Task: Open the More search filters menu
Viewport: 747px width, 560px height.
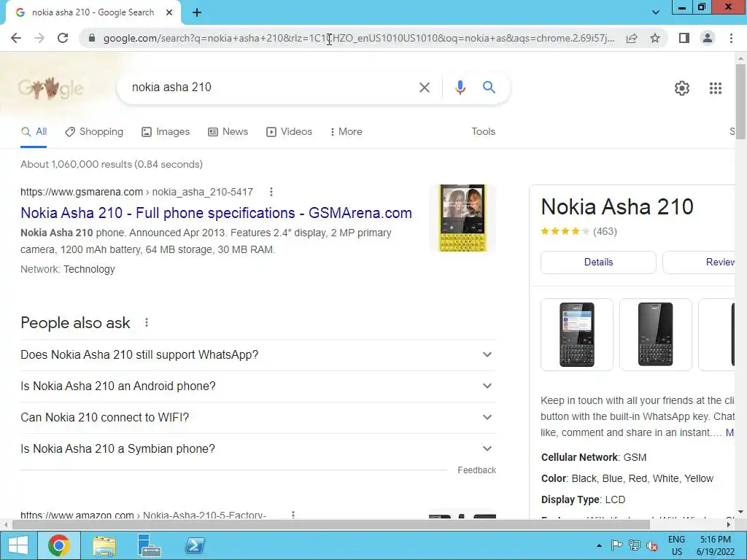Action: (x=346, y=132)
